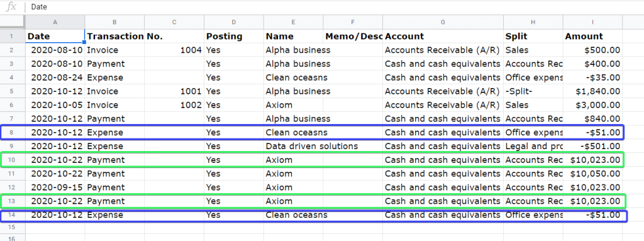Select column B header
This screenshot has height=241, width=644.
(x=114, y=22)
